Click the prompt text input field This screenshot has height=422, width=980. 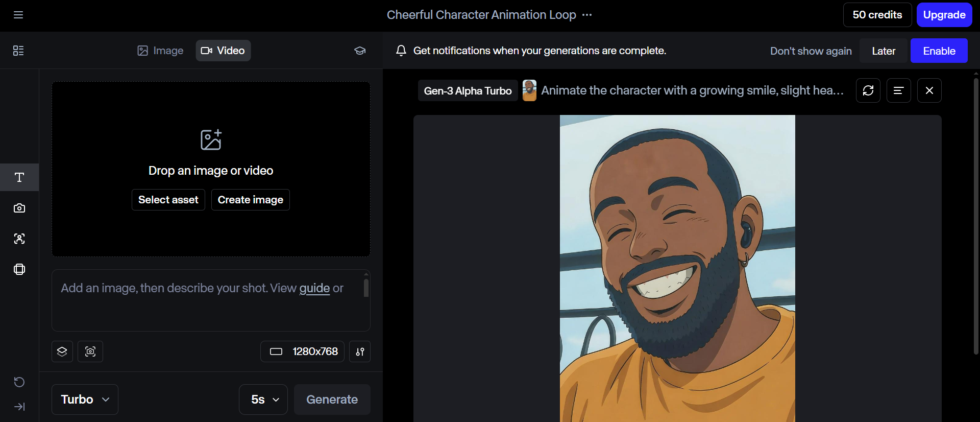[204, 307]
